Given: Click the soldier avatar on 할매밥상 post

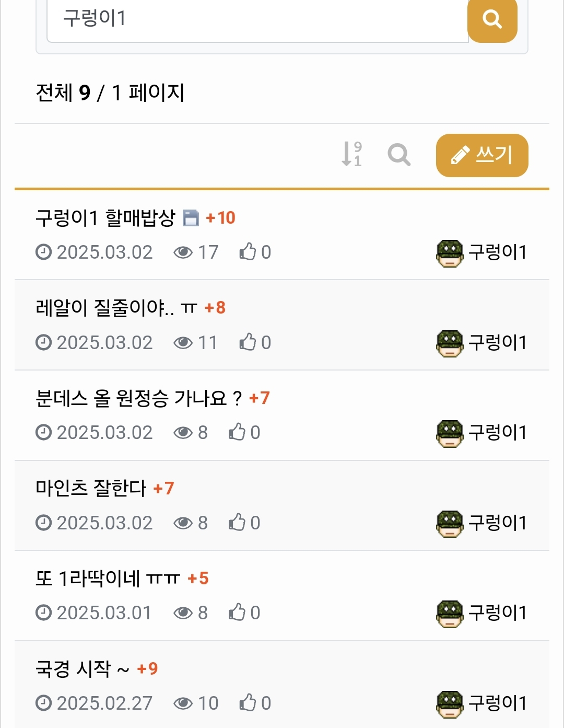Looking at the screenshot, I should (449, 253).
